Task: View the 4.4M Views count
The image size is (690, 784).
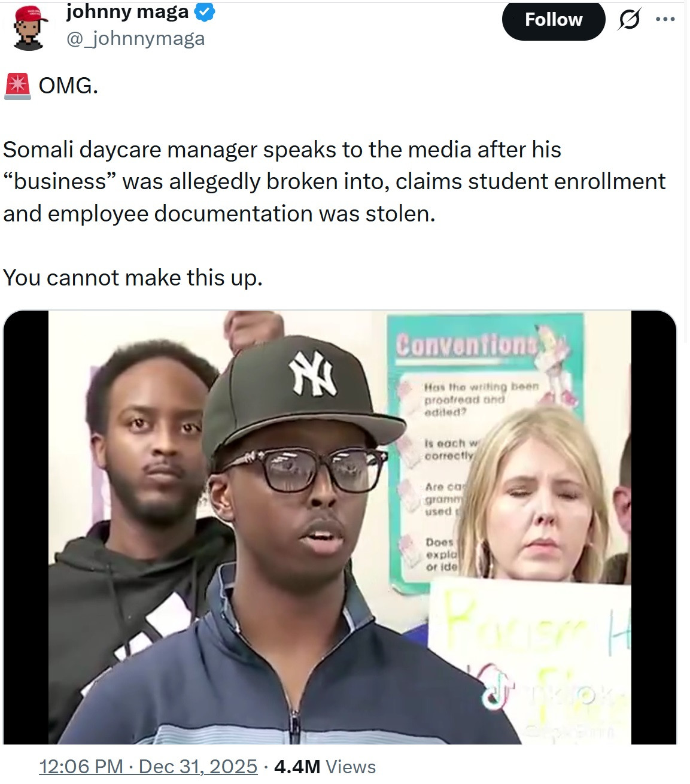Action: 324,767
